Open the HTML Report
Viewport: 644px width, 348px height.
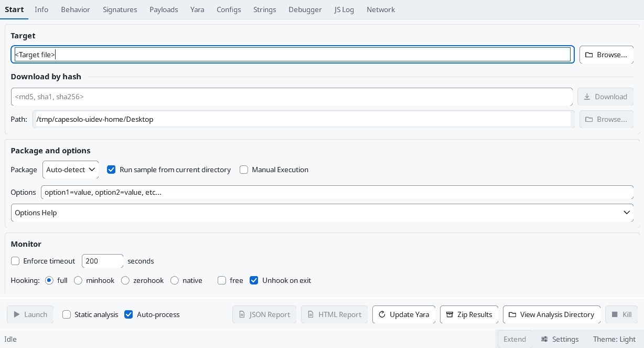[x=335, y=314]
